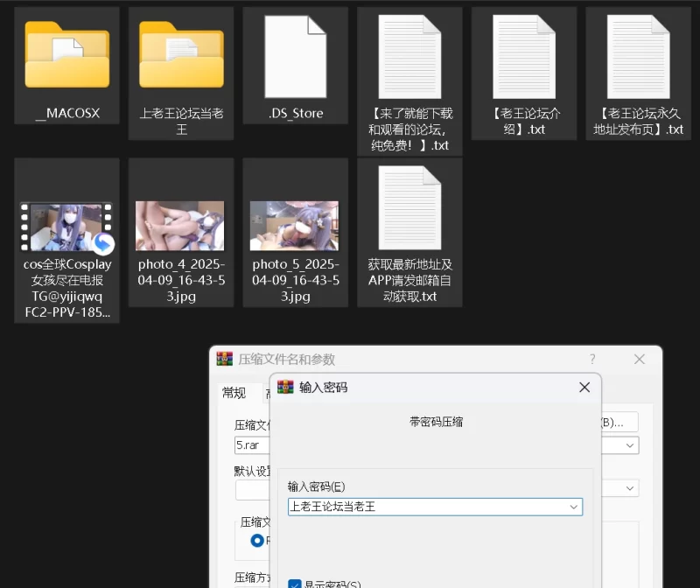Screen dimensions: 700x588
Task: Click the help question mark in 压缩文件名和参数 dialog
Action: (x=592, y=360)
